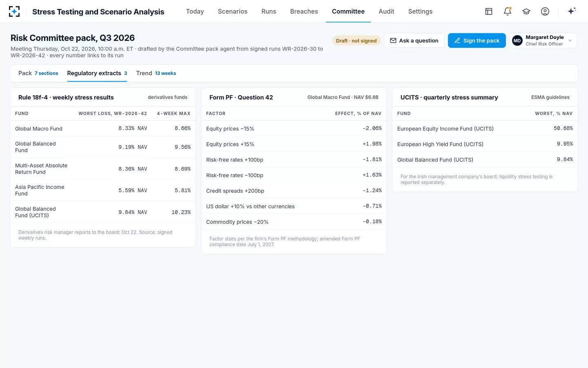
Task: Click US dollar +10% factor row
Action: click(x=294, y=206)
